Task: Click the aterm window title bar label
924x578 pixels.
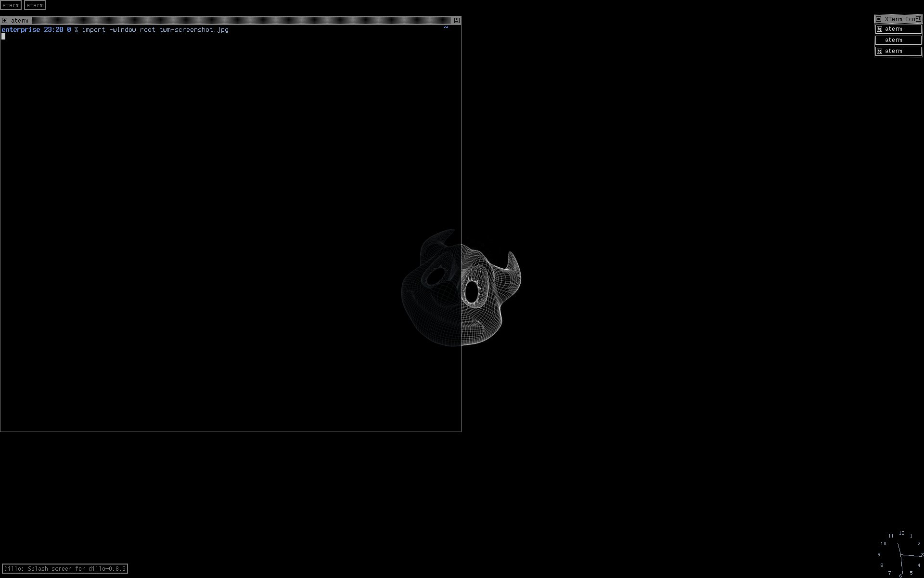Action: (x=20, y=20)
